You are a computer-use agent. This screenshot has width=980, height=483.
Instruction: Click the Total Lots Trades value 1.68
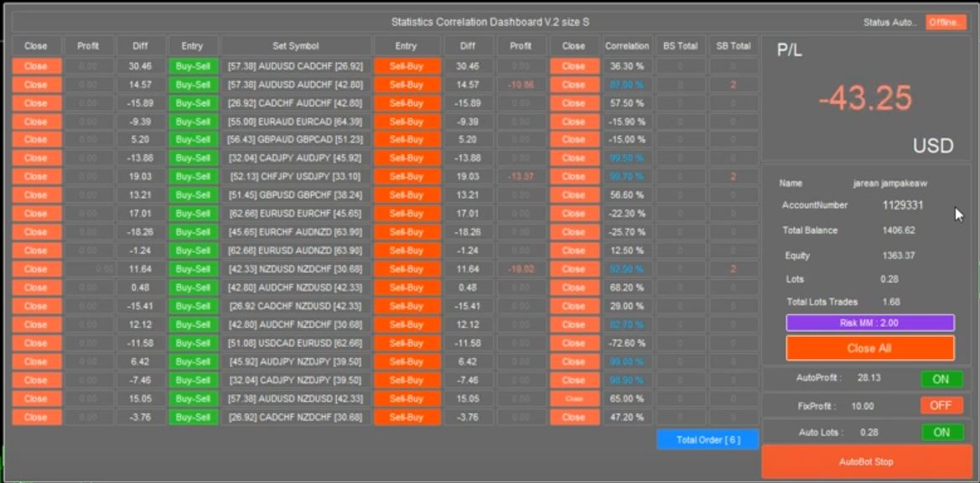891,302
